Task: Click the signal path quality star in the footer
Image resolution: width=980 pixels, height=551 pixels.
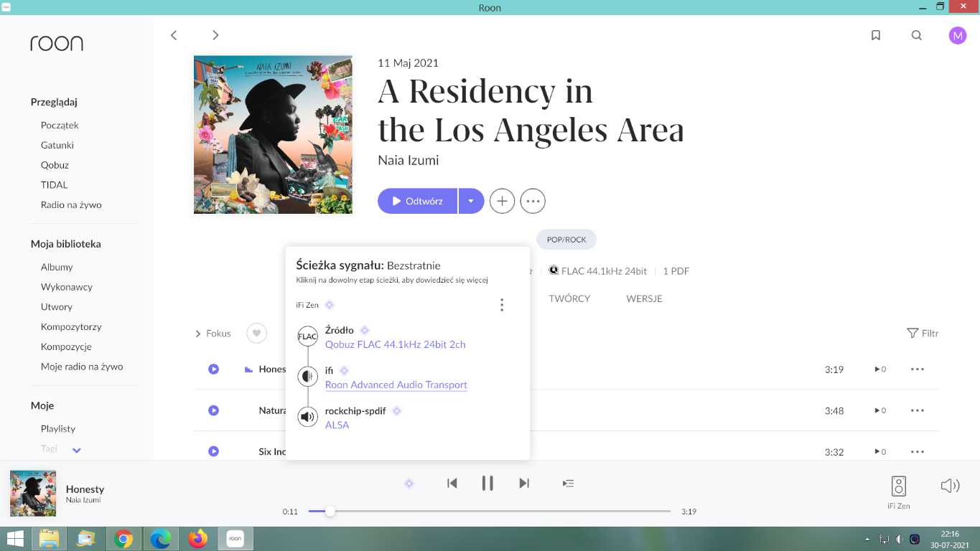Action: point(409,484)
